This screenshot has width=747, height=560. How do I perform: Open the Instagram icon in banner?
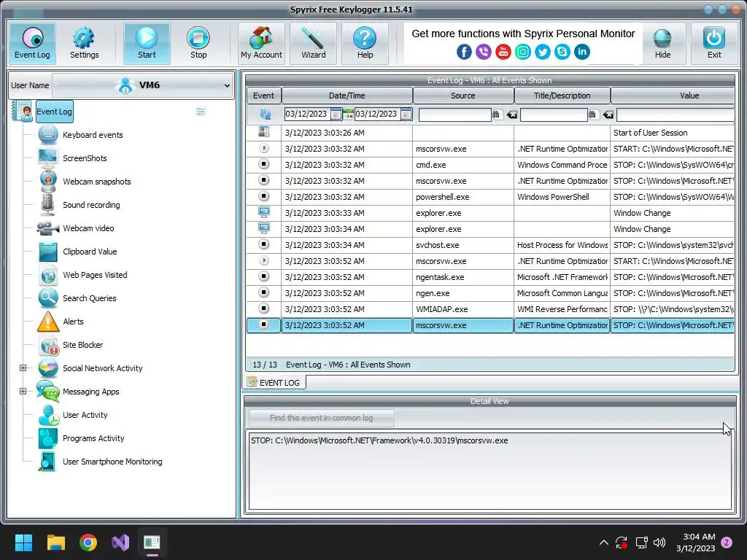pos(522,52)
